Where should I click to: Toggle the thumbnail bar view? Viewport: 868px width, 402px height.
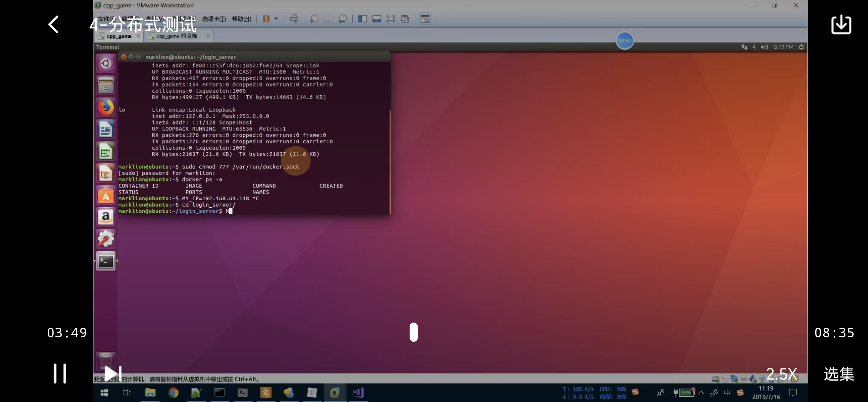click(377, 19)
